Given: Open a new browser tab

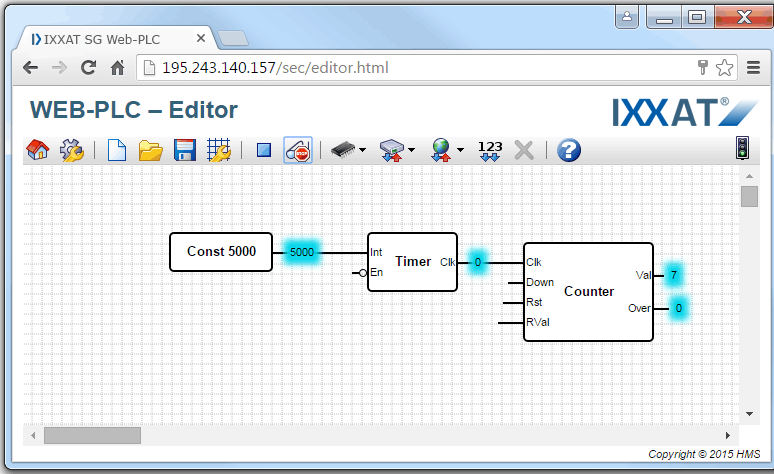Looking at the screenshot, I should 233,39.
